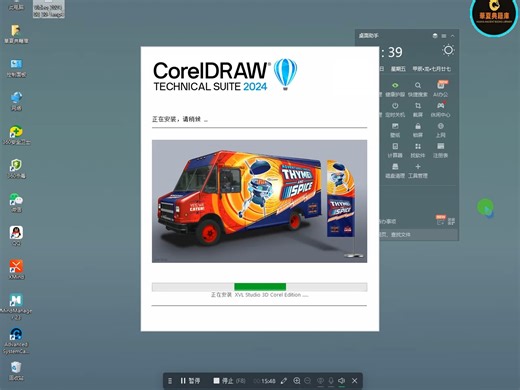Open the 360 Security Guard desktop icon
The height and width of the screenshot is (390, 520).
[16, 135]
